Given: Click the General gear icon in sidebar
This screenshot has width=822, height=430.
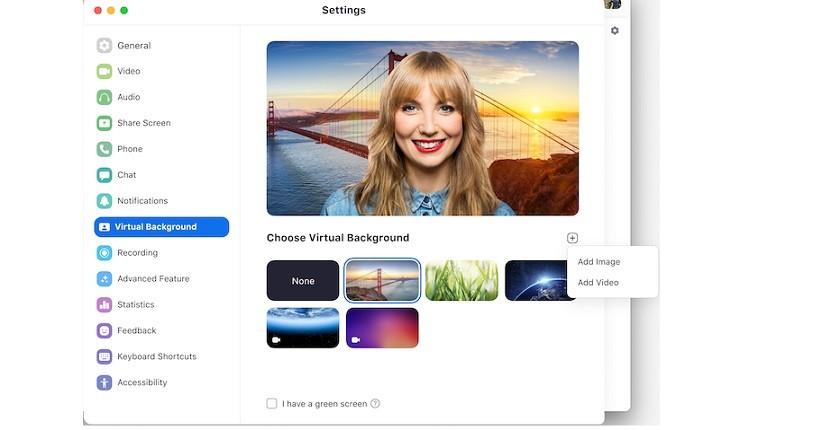Looking at the screenshot, I should coord(104,45).
